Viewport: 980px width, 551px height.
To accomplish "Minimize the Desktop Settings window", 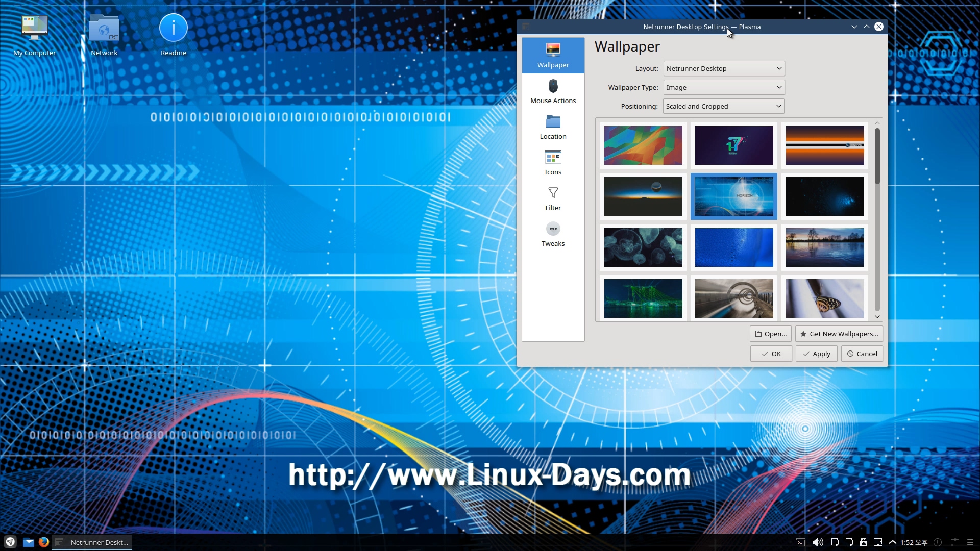I will coord(854,27).
